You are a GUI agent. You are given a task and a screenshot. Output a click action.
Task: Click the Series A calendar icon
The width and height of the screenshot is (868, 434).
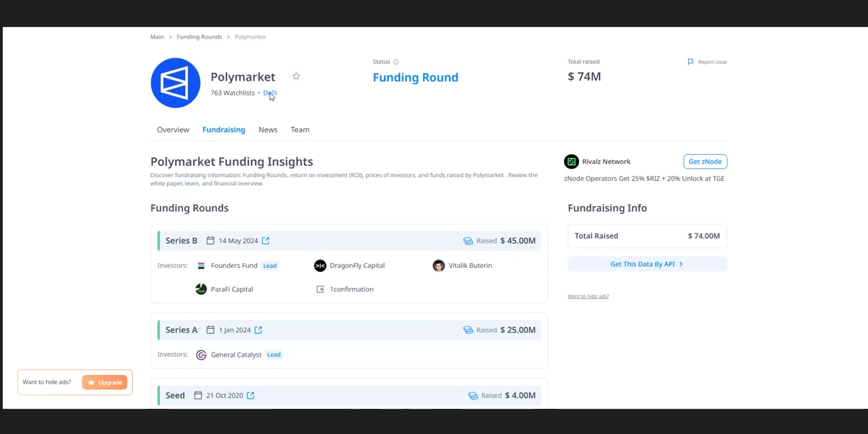click(x=210, y=330)
